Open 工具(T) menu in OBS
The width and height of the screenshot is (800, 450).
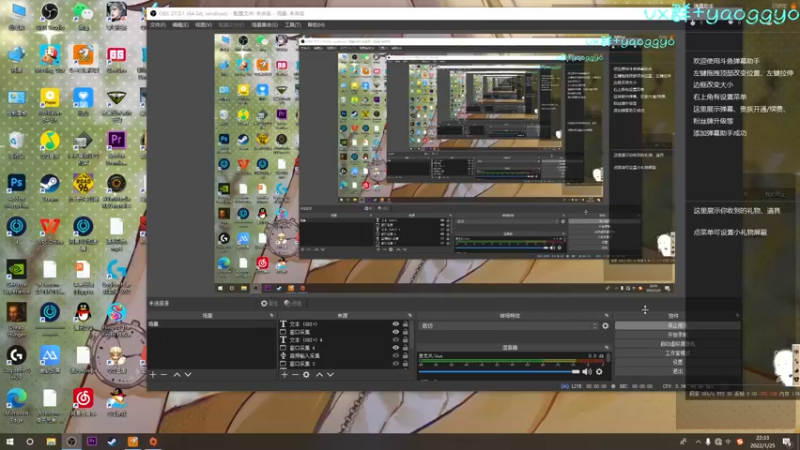(292, 24)
